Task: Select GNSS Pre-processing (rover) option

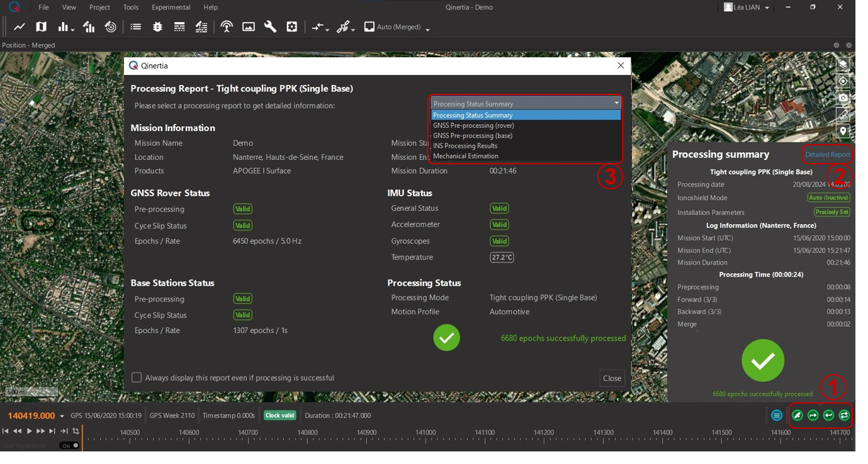Action: (526, 125)
